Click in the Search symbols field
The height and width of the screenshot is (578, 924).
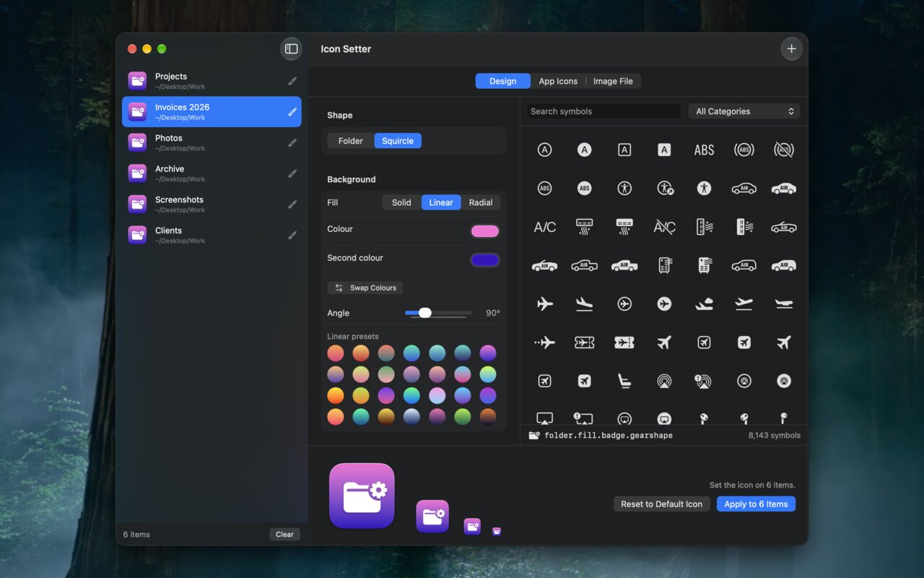point(603,111)
